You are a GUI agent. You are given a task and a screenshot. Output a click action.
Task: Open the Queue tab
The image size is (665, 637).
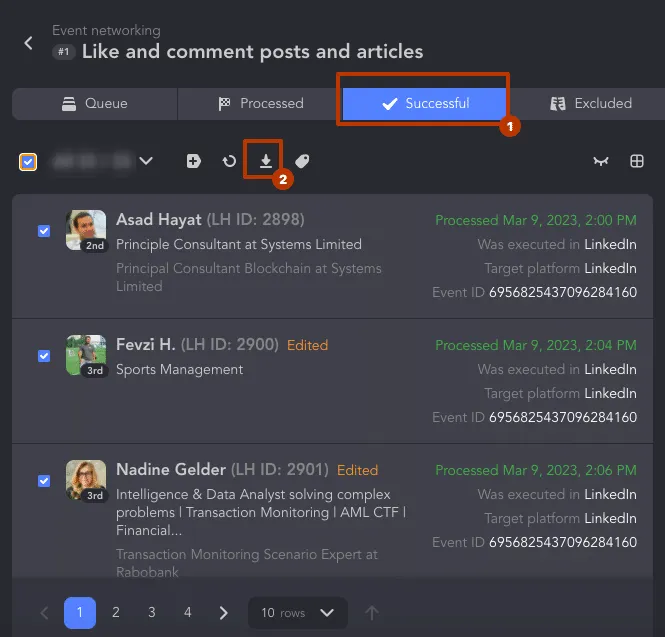(x=95, y=103)
